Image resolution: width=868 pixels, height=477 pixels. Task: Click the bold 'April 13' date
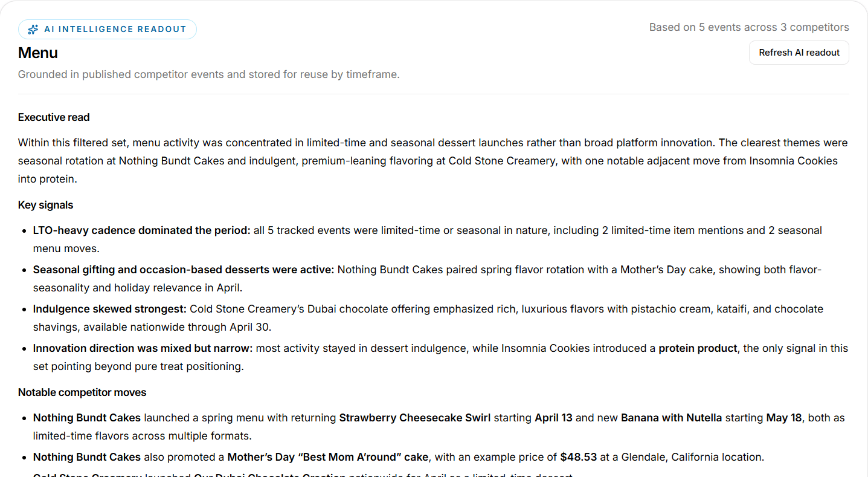[x=554, y=418]
